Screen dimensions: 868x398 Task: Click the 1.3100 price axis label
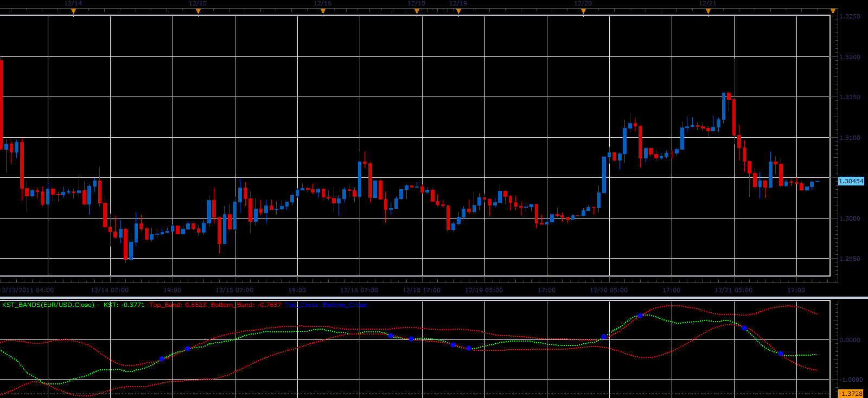tap(850, 138)
